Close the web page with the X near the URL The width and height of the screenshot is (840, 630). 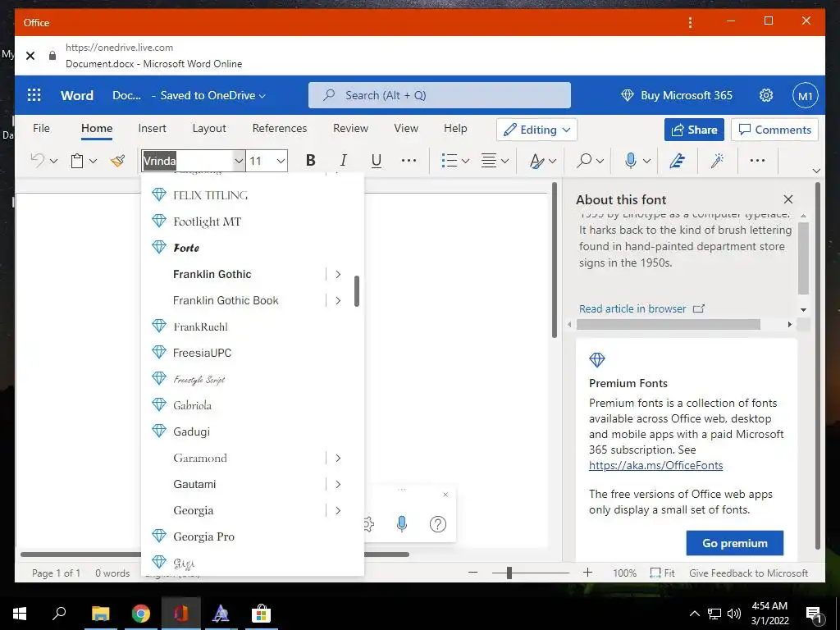pyautogui.click(x=30, y=55)
